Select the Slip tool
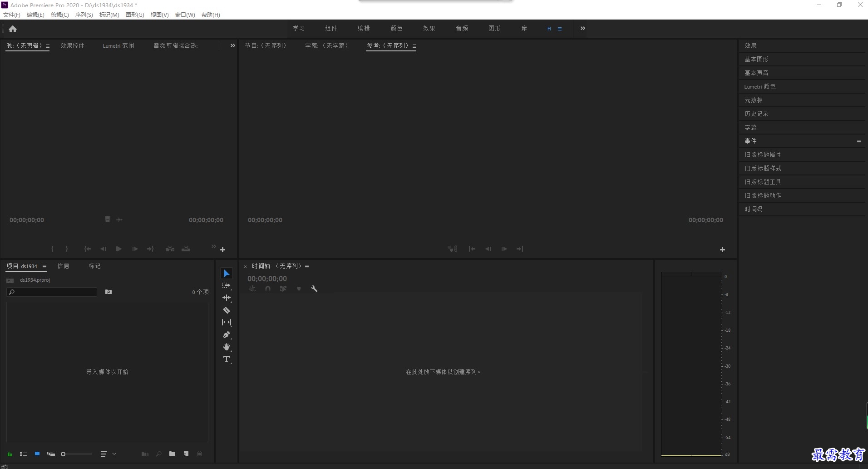Image resolution: width=868 pixels, height=469 pixels. pos(227,322)
